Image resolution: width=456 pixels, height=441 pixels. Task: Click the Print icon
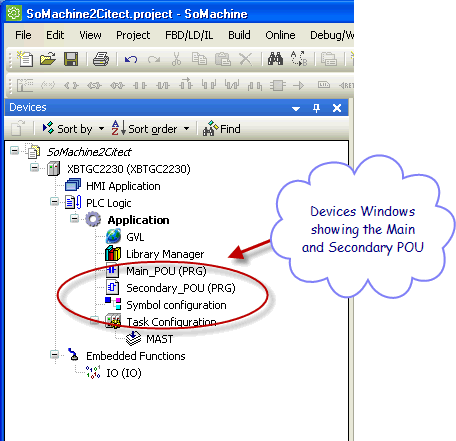101,59
